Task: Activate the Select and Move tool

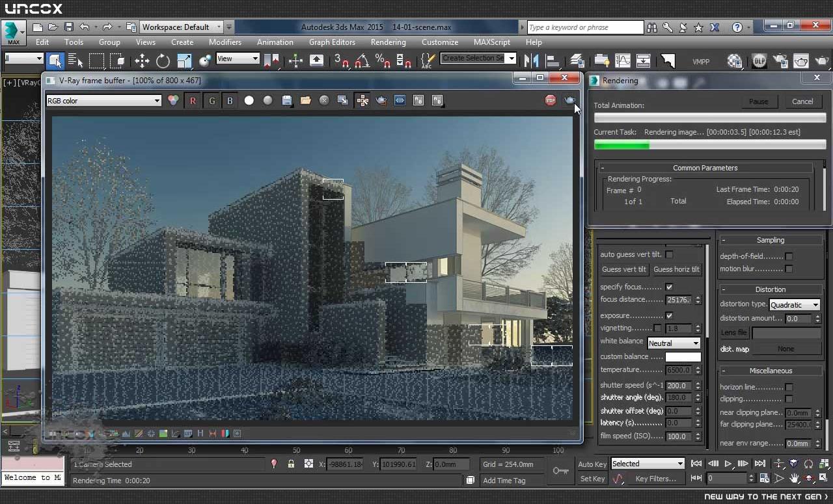Action: tap(142, 60)
